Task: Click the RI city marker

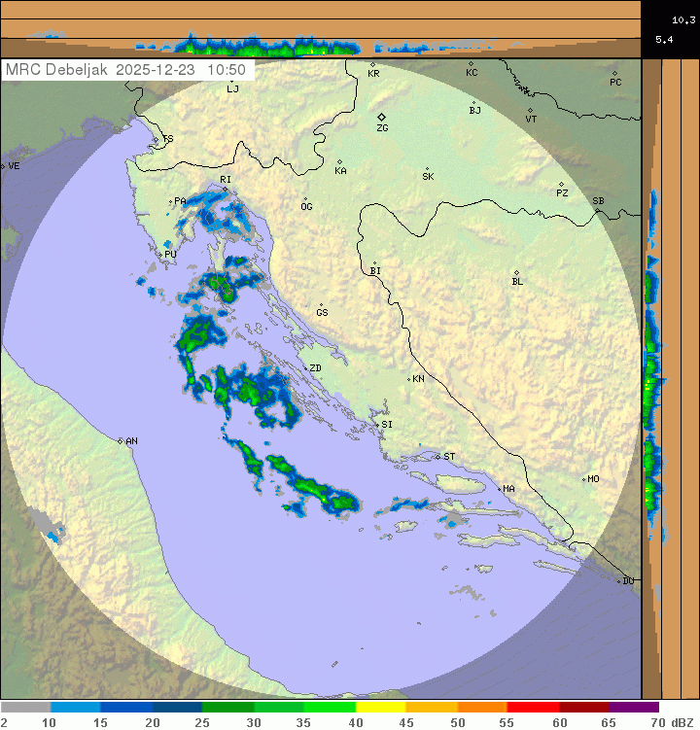Action: [x=225, y=188]
